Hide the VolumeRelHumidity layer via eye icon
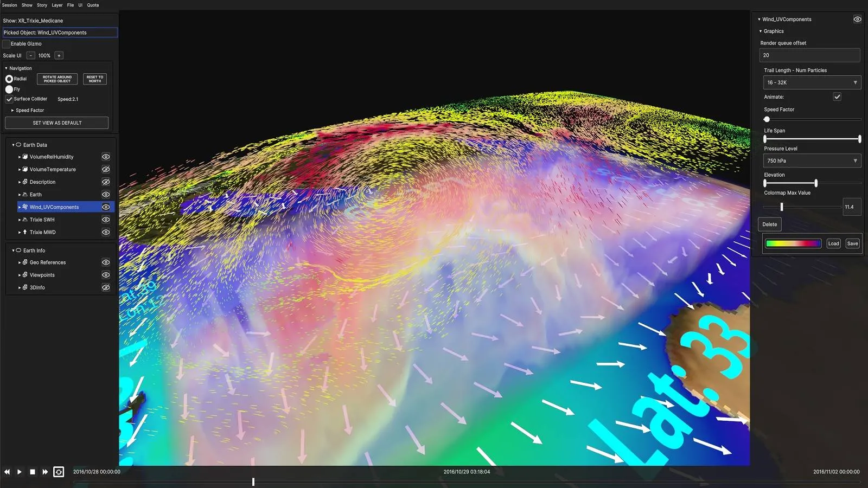Image resolution: width=868 pixels, height=488 pixels. [x=106, y=157]
